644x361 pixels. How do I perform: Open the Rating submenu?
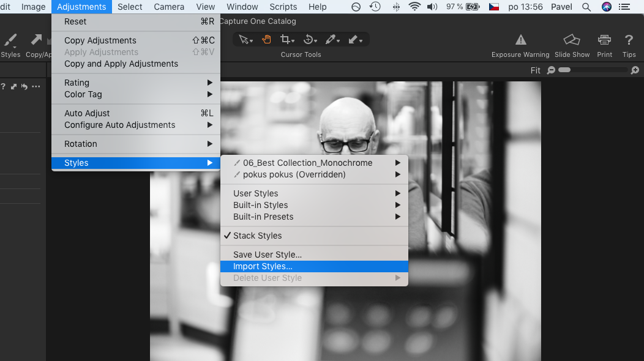[77, 83]
